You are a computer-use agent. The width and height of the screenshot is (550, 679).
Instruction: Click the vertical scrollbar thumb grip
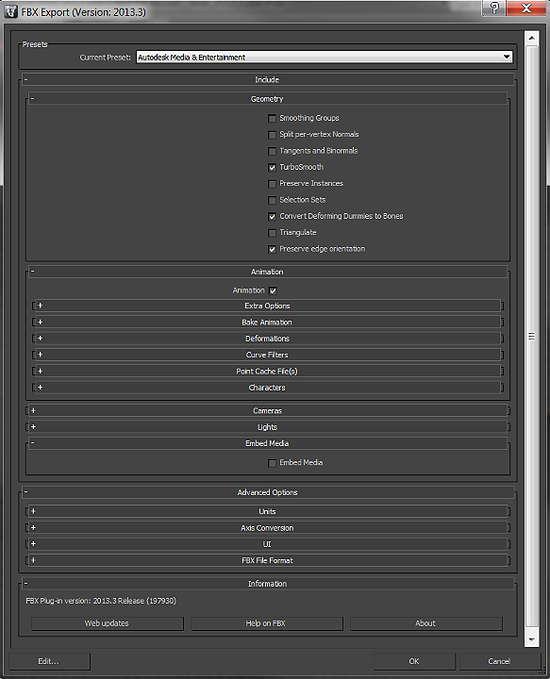(531, 336)
